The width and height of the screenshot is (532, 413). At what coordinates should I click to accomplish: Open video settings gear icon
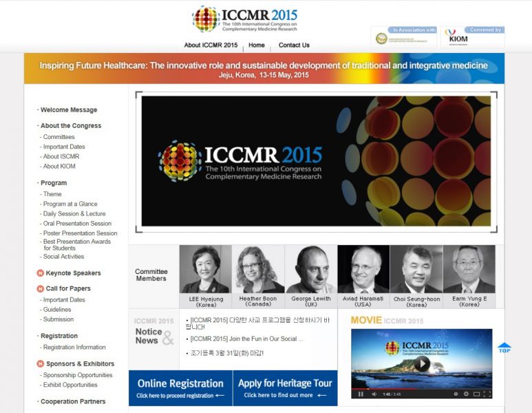pyautogui.click(x=466, y=394)
